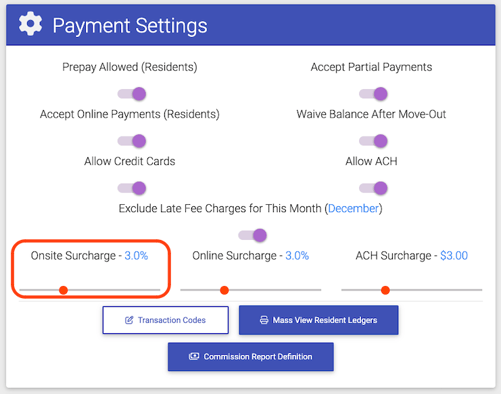The width and height of the screenshot is (501, 394).
Task: Disable Accept Partial Payments switch
Action: [373, 94]
